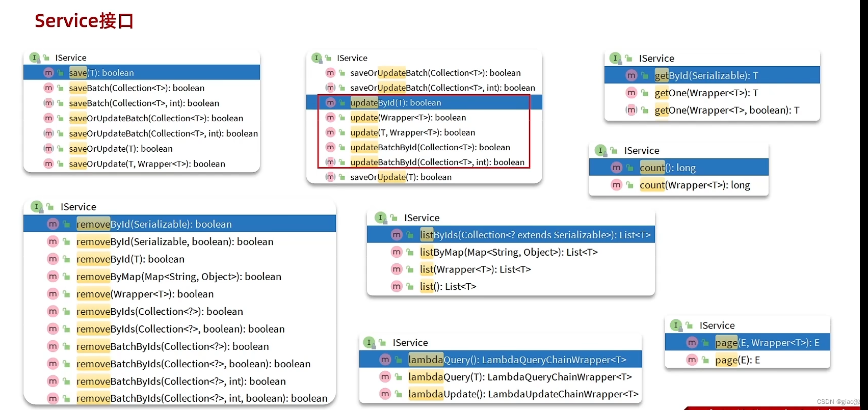The height and width of the screenshot is (410, 868).
Task: Select removeBatchByIds(Collection<?>): boolean
Action: point(173,346)
